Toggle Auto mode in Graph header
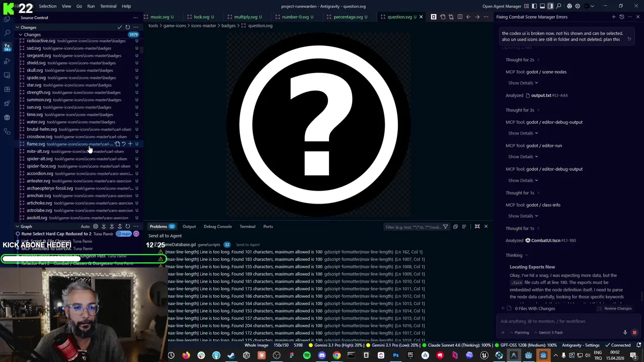This screenshot has height=362, width=644. pyautogui.click(x=85, y=226)
